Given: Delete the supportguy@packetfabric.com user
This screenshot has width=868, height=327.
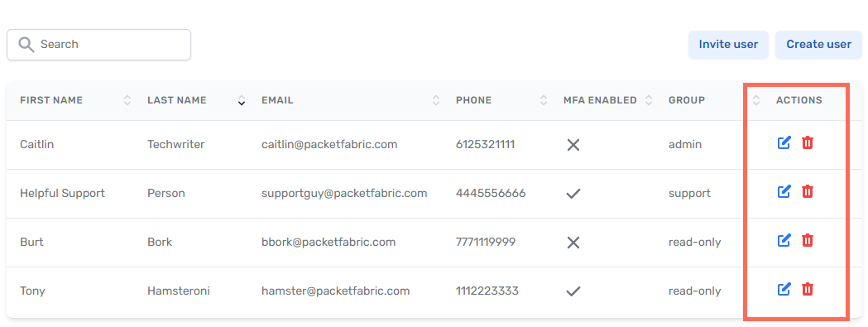Looking at the screenshot, I should click(x=808, y=192).
